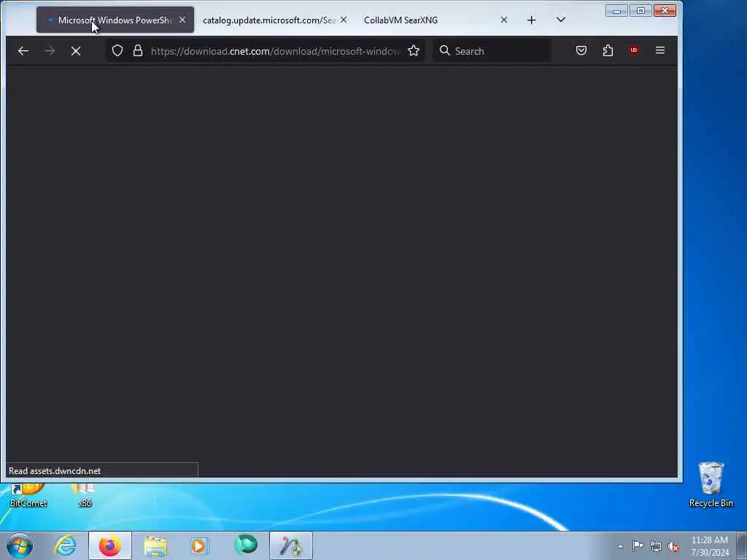The image size is (747, 560).
Task: Open the clock showing 11:28 AM
Action: click(x=709, y=546)
